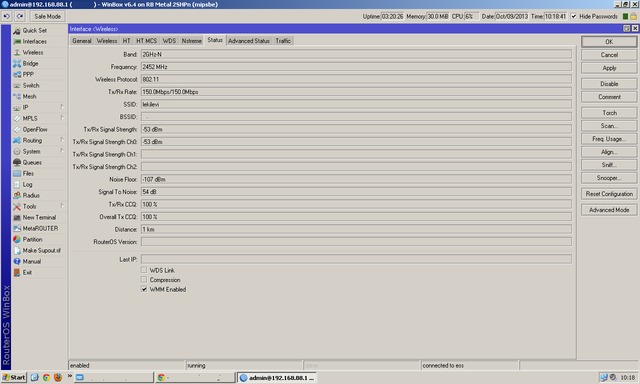
Task: Click the Windows Start button
Action: coord(14,377)
